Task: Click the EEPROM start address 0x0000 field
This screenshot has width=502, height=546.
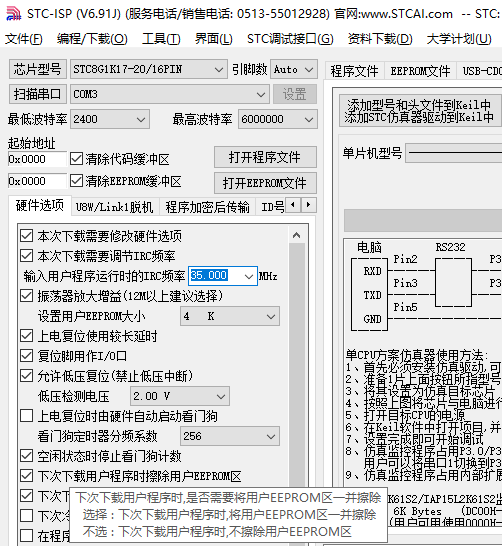Action: point(37,181)
